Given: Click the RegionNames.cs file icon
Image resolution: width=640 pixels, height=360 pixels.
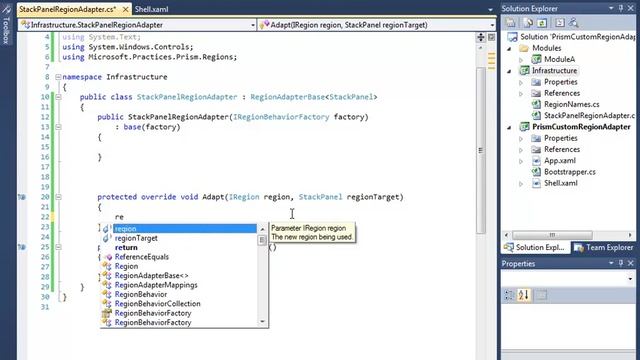Looking at the screenshot, I should 536,104.
